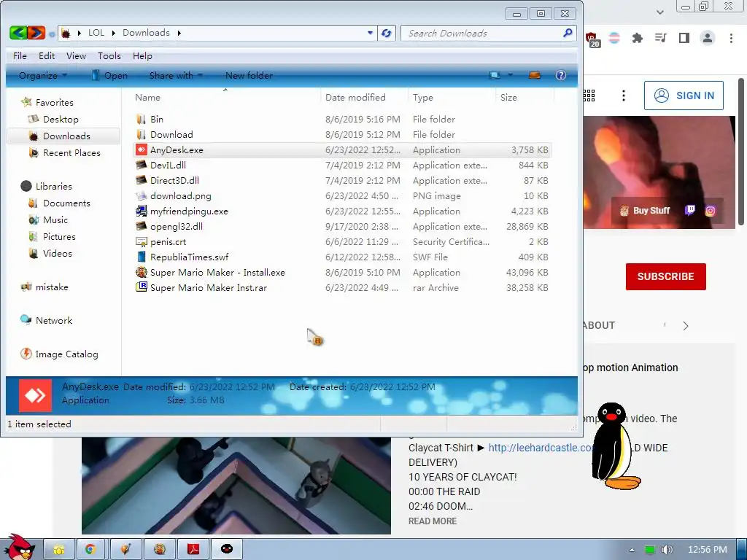Screen dimensions: 747x560
Task: Select the RepubliaTimes.swf file icon
Action: 141,257
